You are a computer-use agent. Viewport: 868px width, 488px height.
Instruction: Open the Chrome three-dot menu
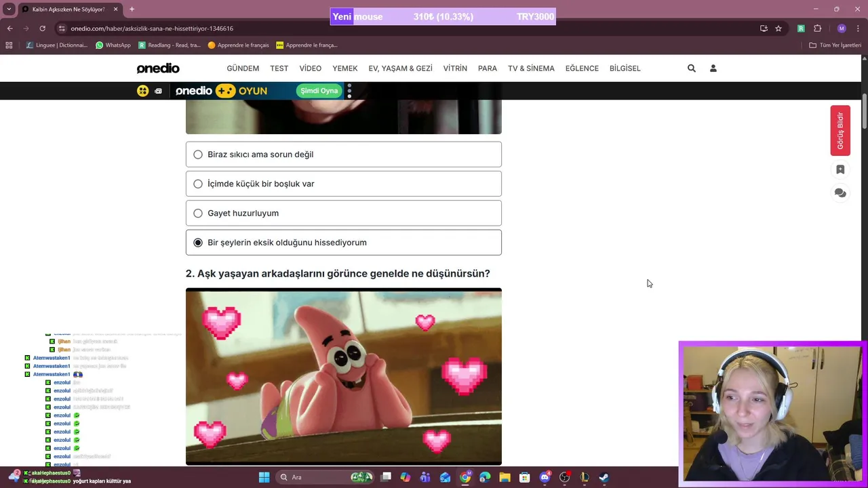[x=857, y=28]
